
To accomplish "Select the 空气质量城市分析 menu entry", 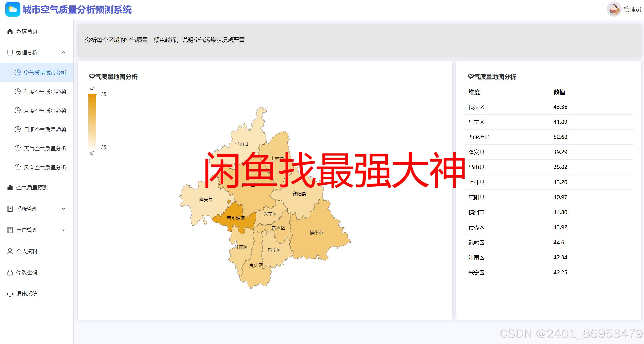I will [45, 72].
